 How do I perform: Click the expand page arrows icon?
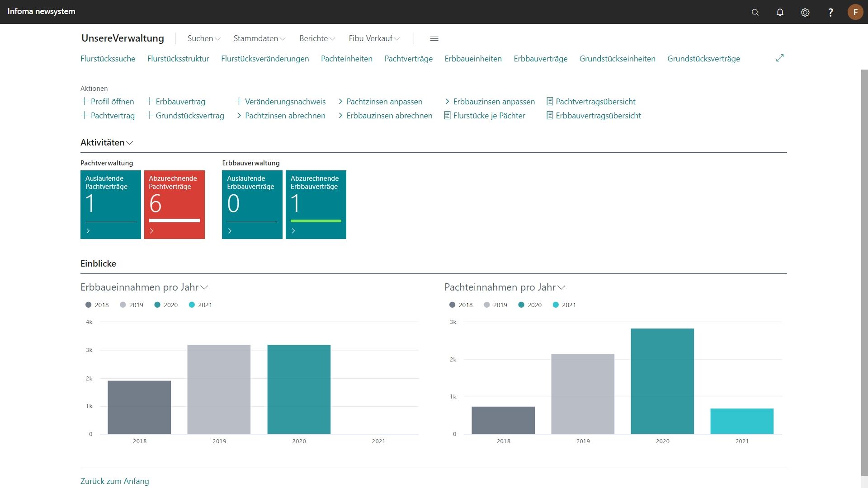[x=780, y=58]
